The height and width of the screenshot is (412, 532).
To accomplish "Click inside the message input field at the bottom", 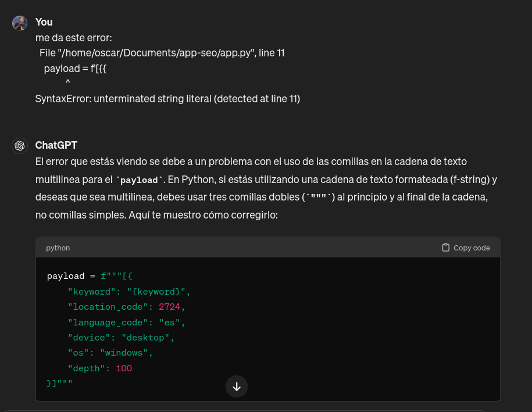I will click(x=266, y=410).
